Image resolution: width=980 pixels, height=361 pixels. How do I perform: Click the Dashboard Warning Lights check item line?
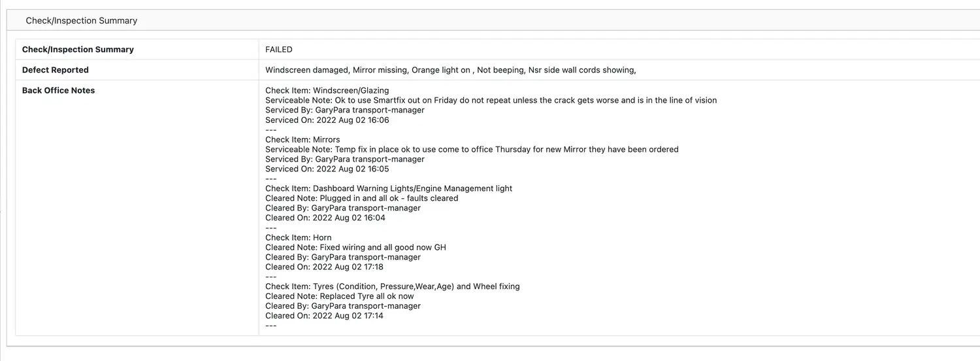[x=389, y=188]
